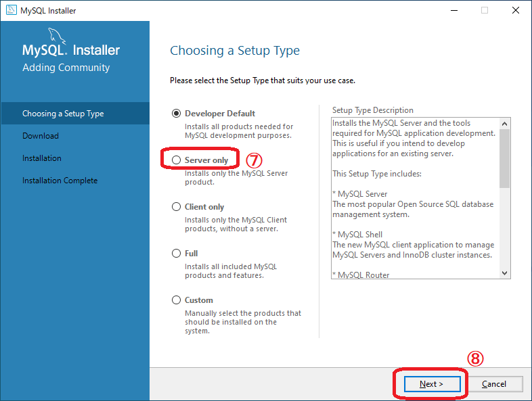Open the Choosing a Setup Type step
The height and width of the screenshot is (401, 532).
point(75,114)
